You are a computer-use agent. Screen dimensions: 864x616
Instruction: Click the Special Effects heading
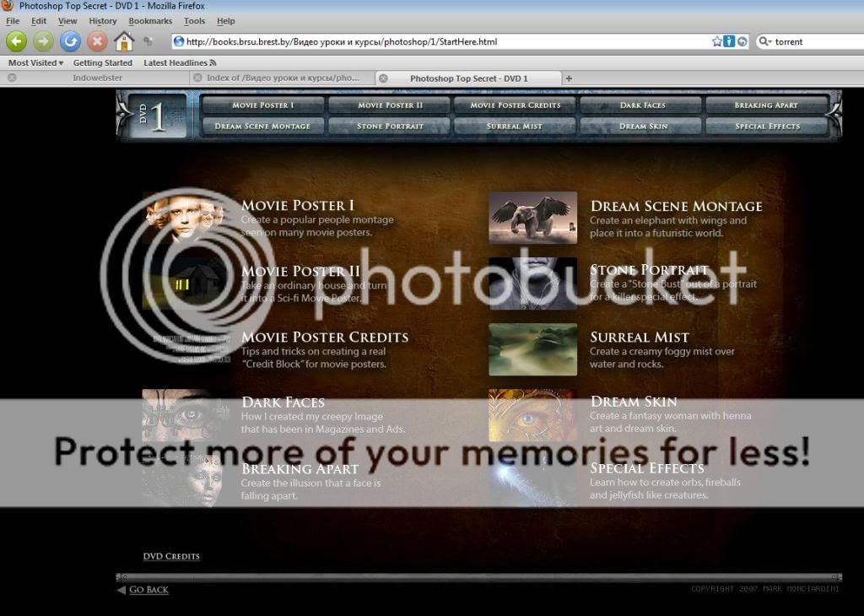pos(647,467)
